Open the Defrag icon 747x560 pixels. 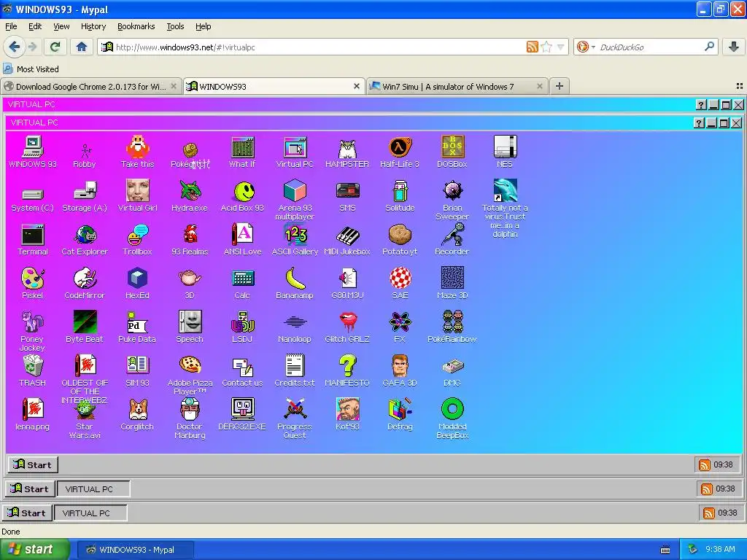click(x=400, y=414)
